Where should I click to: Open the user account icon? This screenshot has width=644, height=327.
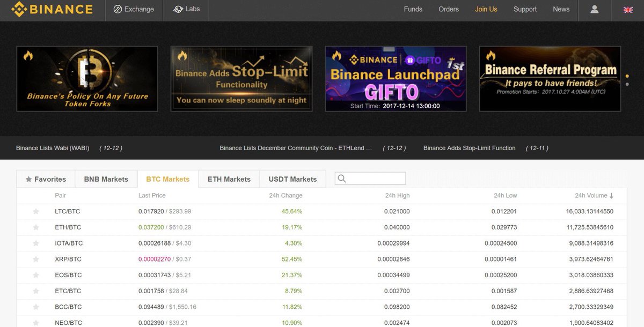594,9
